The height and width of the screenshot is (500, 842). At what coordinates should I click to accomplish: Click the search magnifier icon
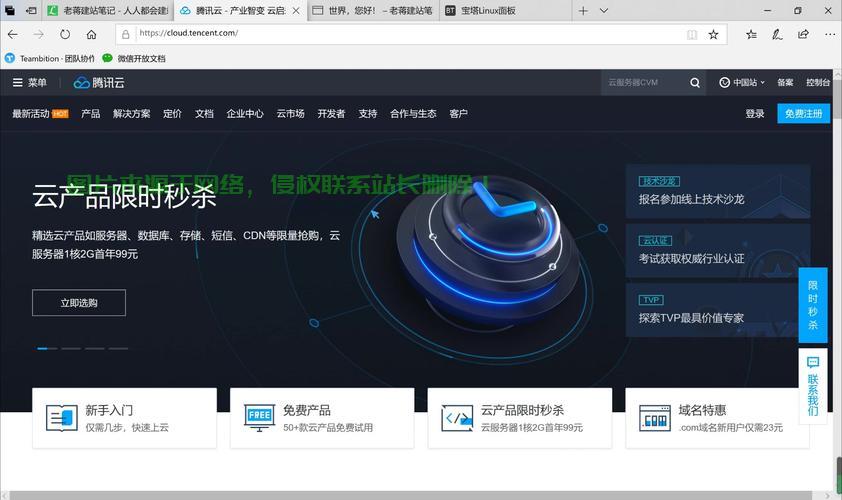tap(695, 83)
